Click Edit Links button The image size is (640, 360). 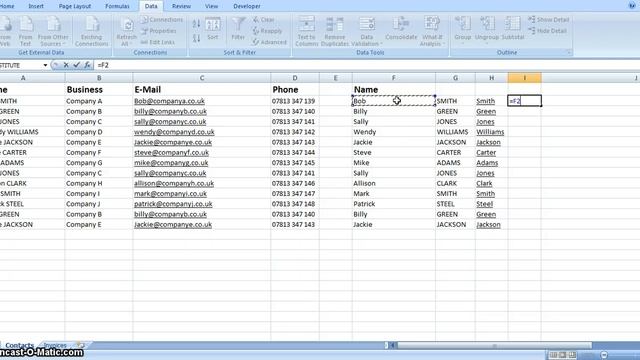point(158,42)
